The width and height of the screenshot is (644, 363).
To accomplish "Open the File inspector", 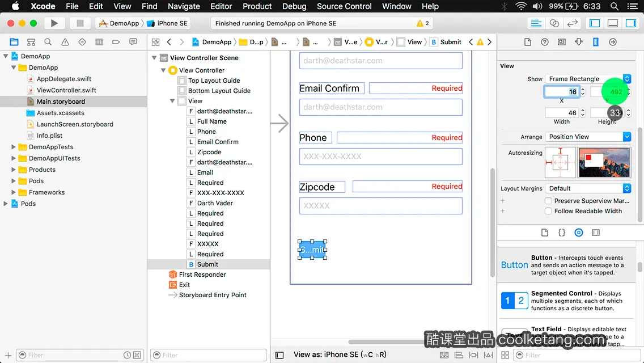I will pos(528,42).
